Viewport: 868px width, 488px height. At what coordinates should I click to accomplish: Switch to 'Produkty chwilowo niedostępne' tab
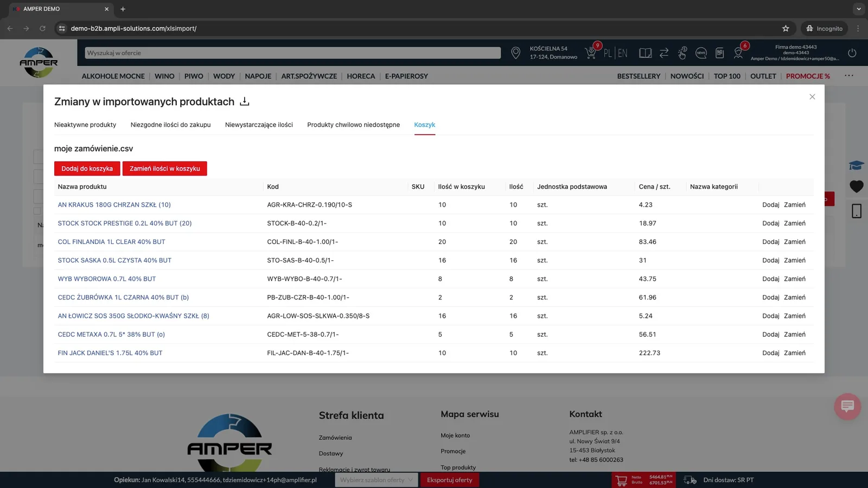[x=353, y=125]
